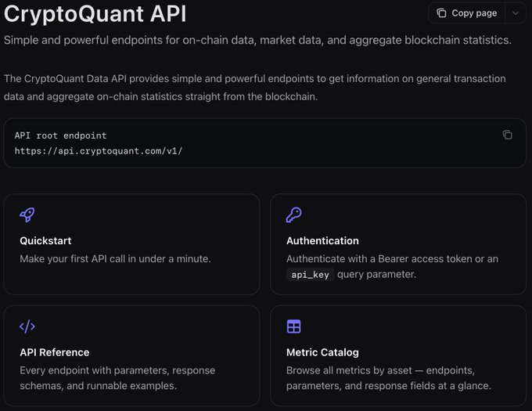Click 'Browse all metrics by asset' description
Viewport: 532px width, 411px height.
[x=389, y=378]
